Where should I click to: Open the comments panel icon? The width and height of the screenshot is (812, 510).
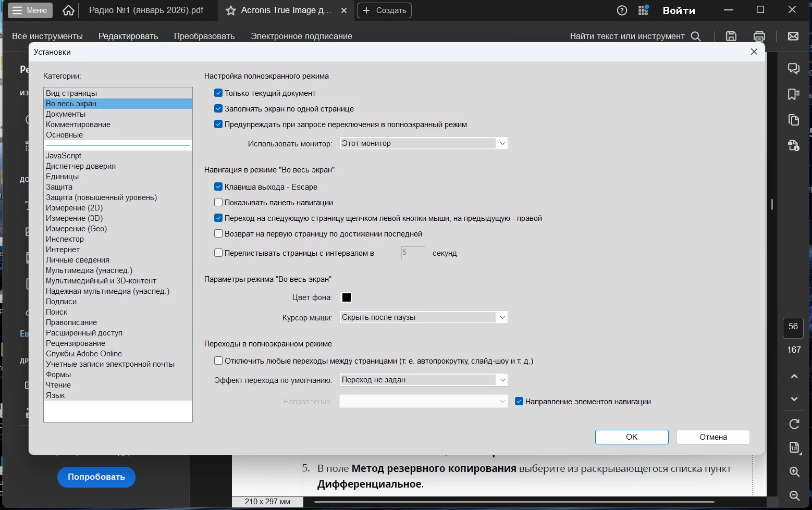pyautogui.click(x=794, y=68)
